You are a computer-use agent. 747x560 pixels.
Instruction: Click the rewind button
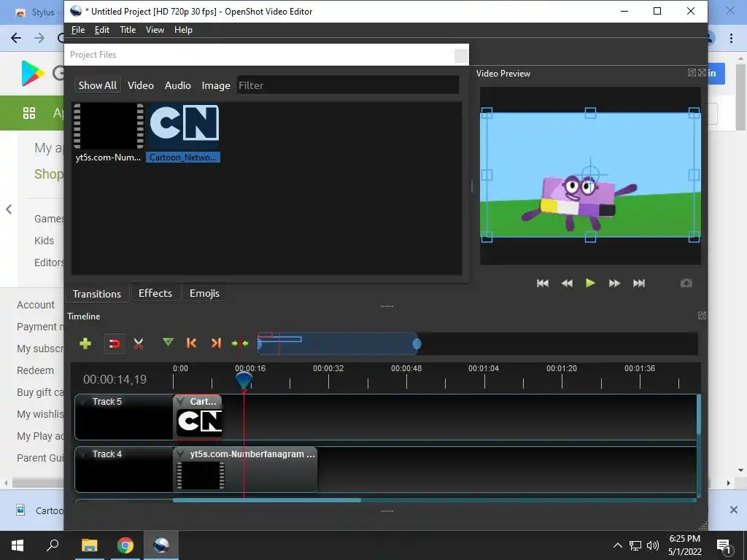pyautogui.click(x=566, y=284)
